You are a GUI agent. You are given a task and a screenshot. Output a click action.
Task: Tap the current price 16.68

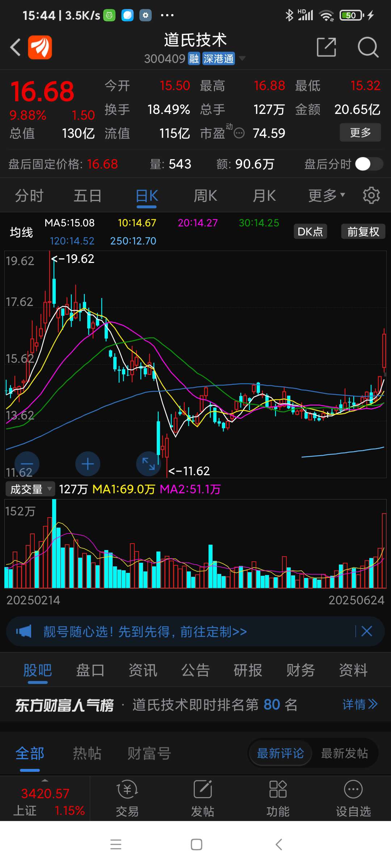tap(42, 91)
